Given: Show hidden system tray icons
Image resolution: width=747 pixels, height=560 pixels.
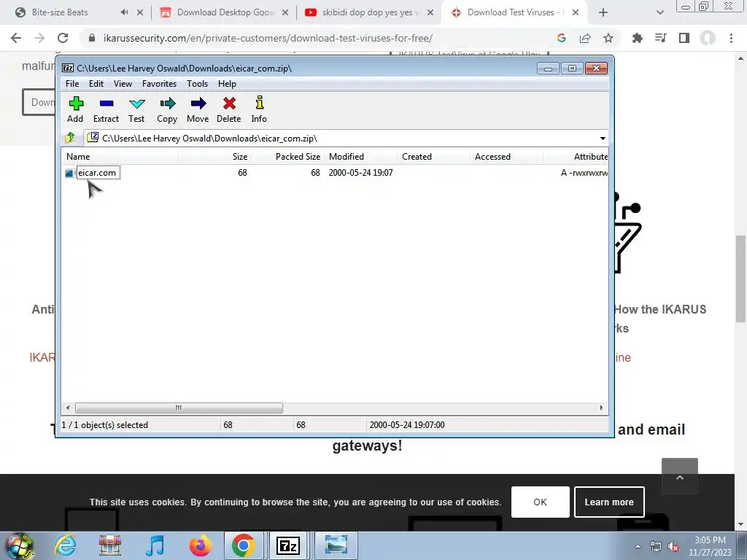Looking at the screenshot, I should (638, 546).
